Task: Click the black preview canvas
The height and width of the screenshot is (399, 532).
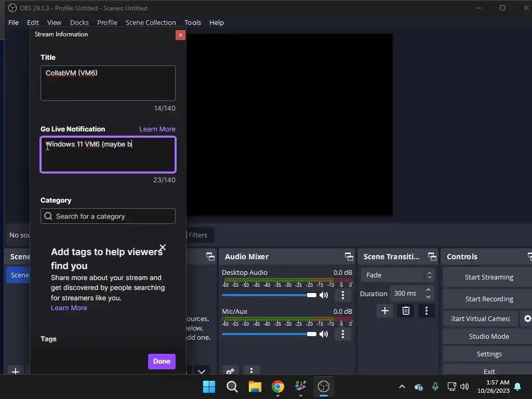Action: tap(289, 125)
